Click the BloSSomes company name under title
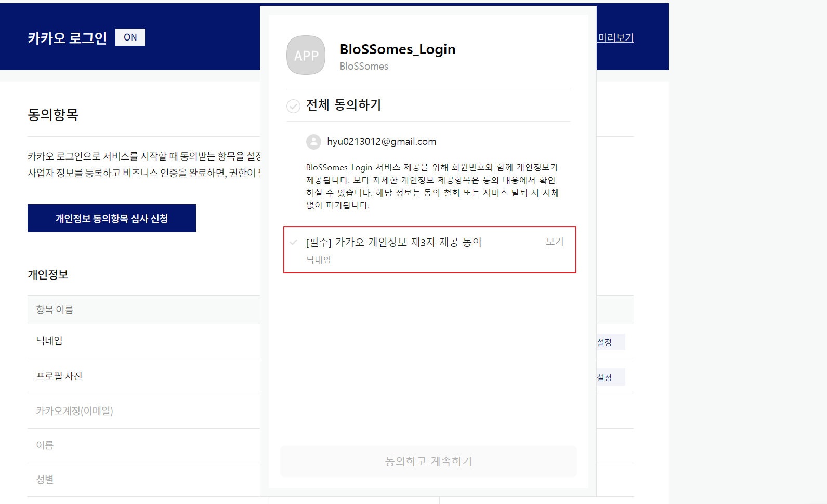 pos(364,67)
